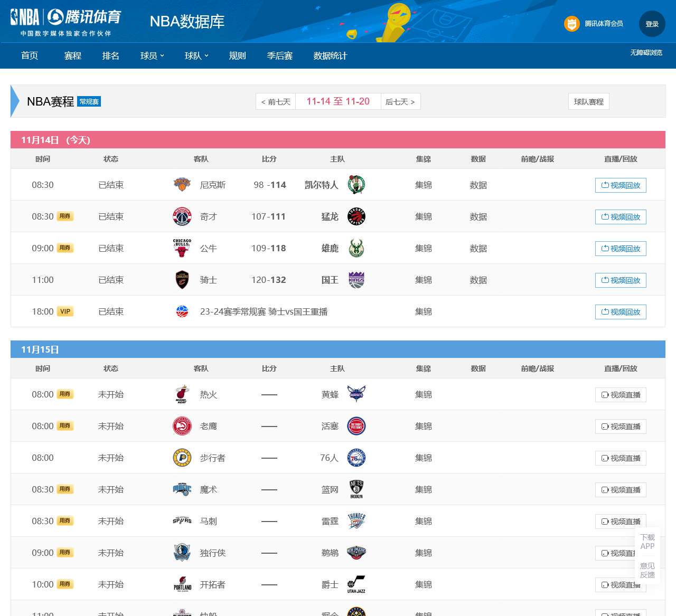Open 视频回放 for the 18:00 replay
676x616 pixels.
click(x=621, y=312)
